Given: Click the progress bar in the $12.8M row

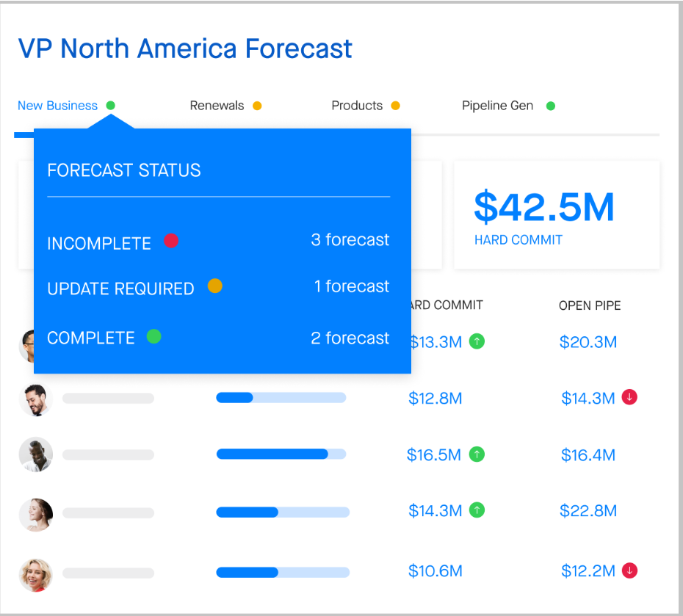Looking at the screenshot, I should (x=281, y=397).
